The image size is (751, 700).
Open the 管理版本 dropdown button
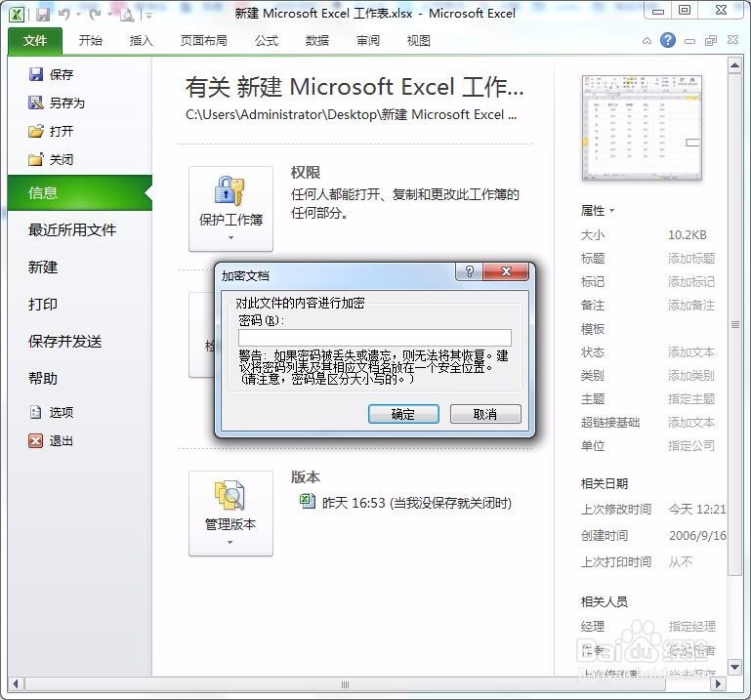(230, 514)
